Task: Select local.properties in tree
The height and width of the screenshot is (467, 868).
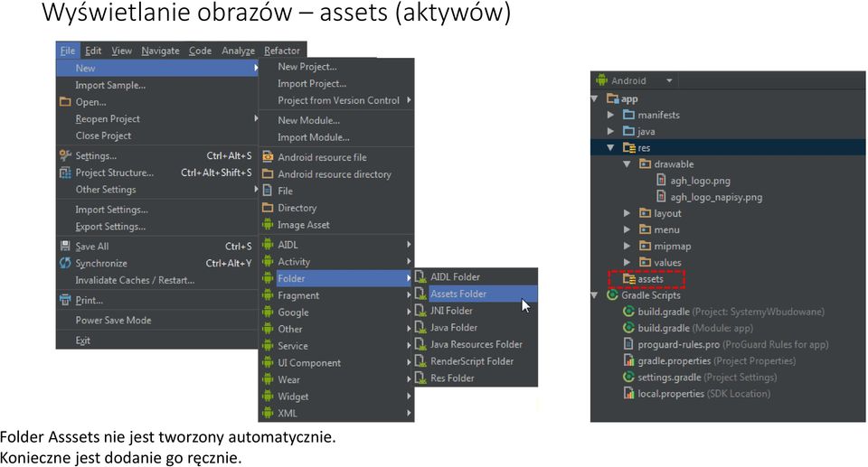Action: [x=703, y=394]
